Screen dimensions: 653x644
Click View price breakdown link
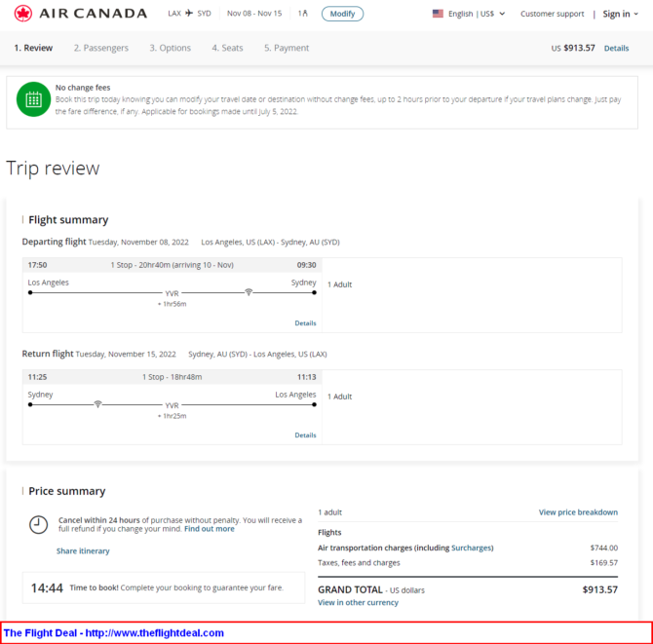578,512
